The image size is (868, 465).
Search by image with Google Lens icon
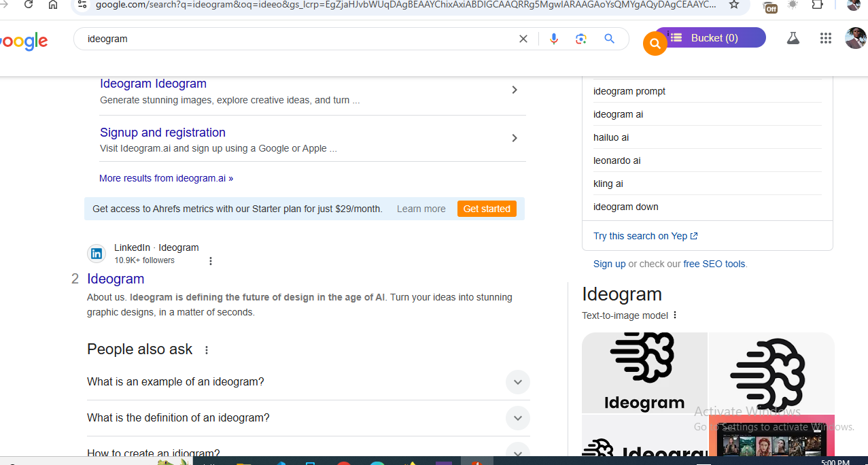(x=581, y=39)
